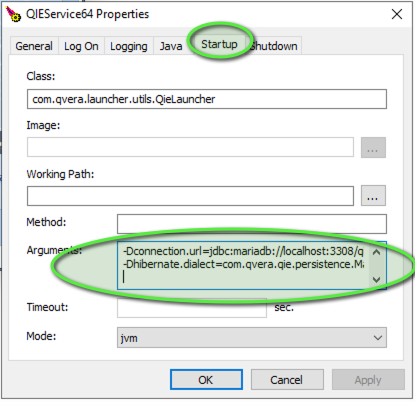Select the Logging tab
This screenshot has height=402, width=415.
pyautogui.click(x=129, y=46)
